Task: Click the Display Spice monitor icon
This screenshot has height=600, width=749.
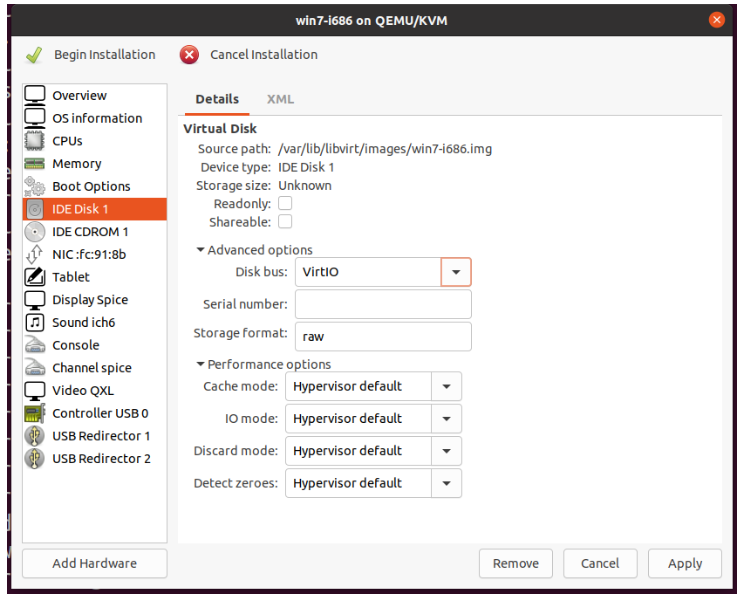Action: [35, 300]
